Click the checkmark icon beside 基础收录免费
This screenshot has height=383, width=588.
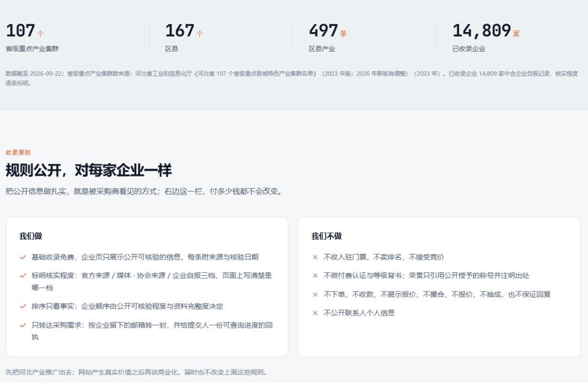23,257
